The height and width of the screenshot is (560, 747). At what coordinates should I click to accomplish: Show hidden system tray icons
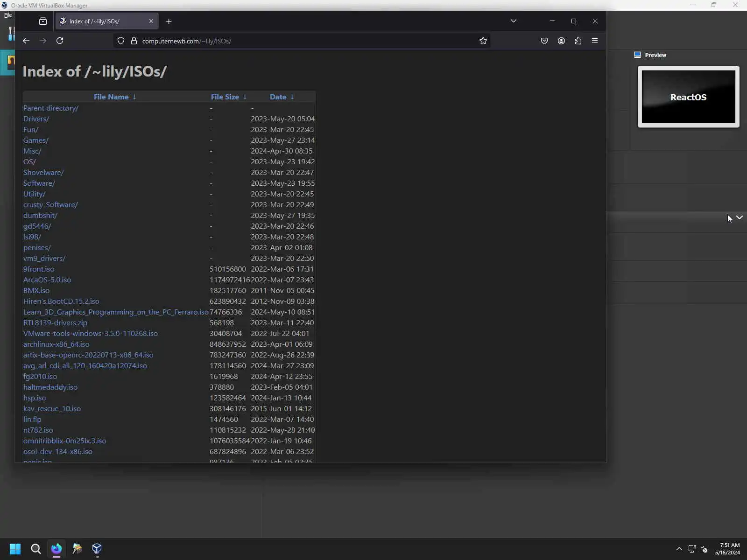[x=679, y=549]
